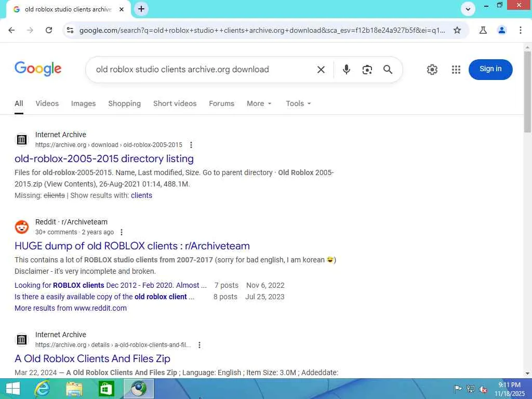Click the page vertical scrollbar thumb
Viewport: 532px width, 399px height.
(527, 91)
